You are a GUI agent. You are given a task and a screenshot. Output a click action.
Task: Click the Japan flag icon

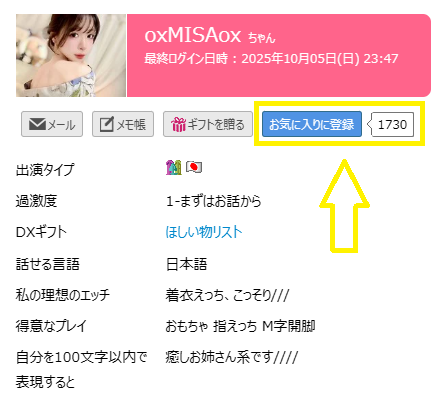194,167
